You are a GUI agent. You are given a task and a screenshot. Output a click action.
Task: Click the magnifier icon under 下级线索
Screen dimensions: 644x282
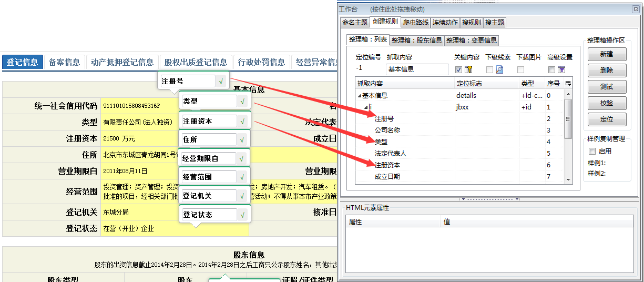coord(500,70)
